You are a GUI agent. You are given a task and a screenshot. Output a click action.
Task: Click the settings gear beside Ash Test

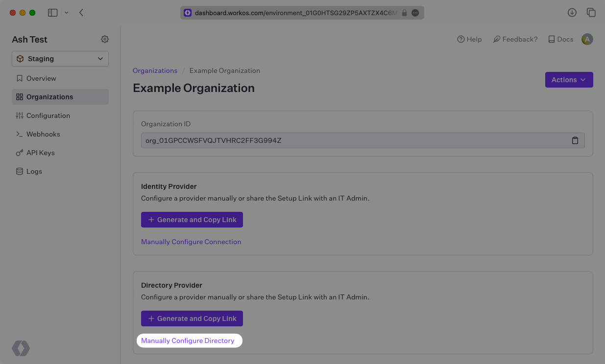click(105, 39)
